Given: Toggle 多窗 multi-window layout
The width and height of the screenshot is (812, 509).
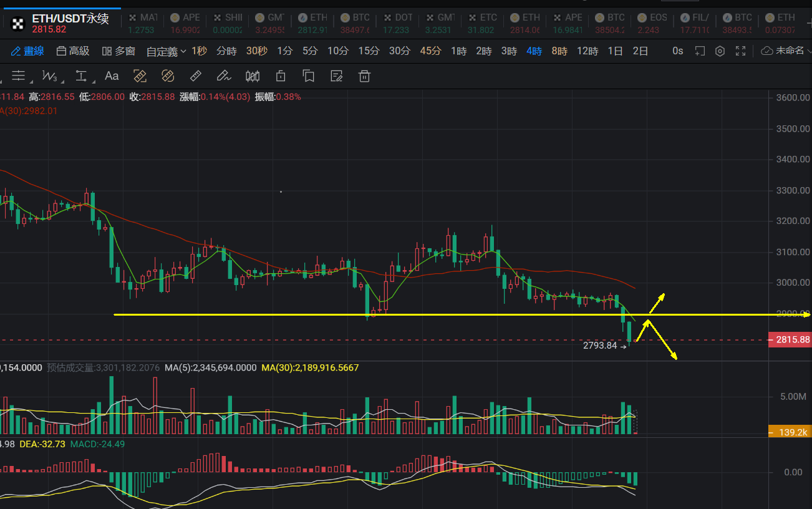Looking at the screenshot, I should tap(118, 51).
